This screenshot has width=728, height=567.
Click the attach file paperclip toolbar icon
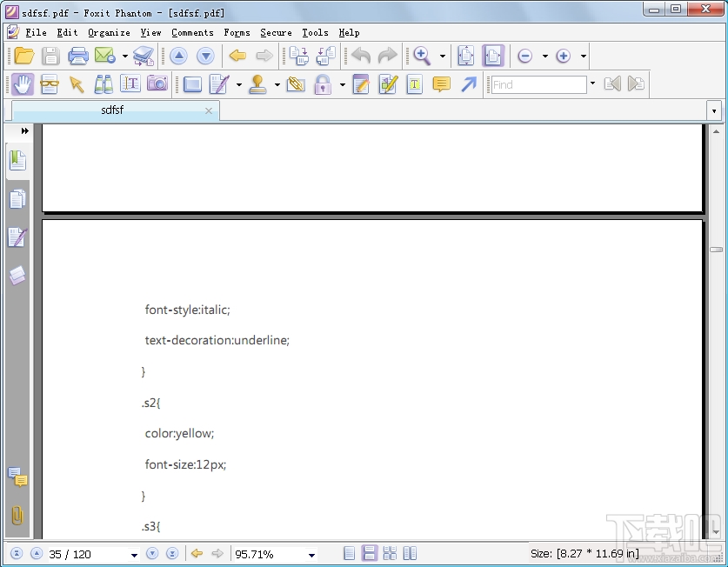click(295, 84)
